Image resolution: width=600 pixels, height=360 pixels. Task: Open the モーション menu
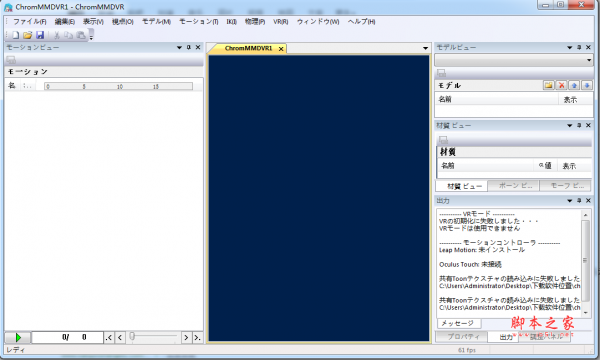(x=199, y=22)
